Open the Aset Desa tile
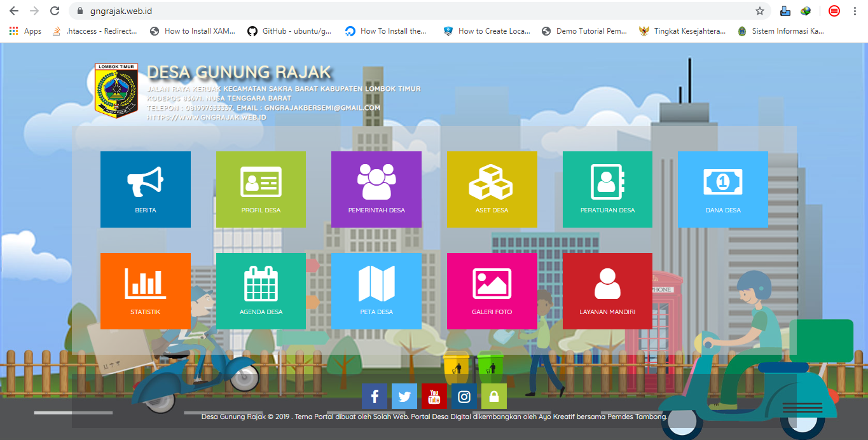This screenshot has height=440, width=868. [492, 189]
